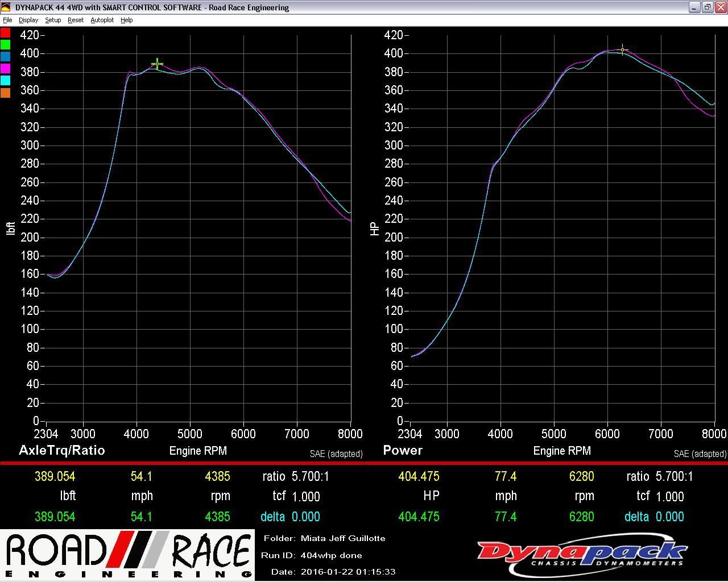Click the Dynapack app icon in title bar
The width and height of the screenshot is (728, 582).
click(6, 7)
